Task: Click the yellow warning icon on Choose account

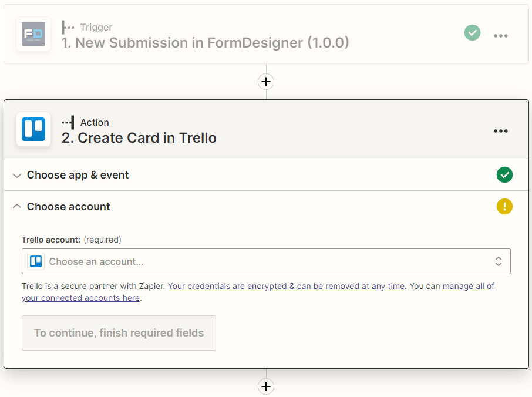Action: click(x=504, y=206)
